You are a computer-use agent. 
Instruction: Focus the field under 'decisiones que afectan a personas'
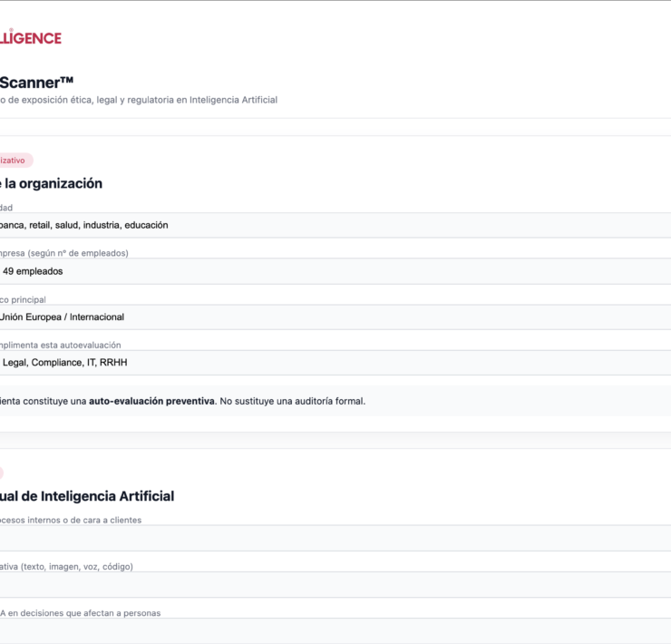[x=335, y=630]
